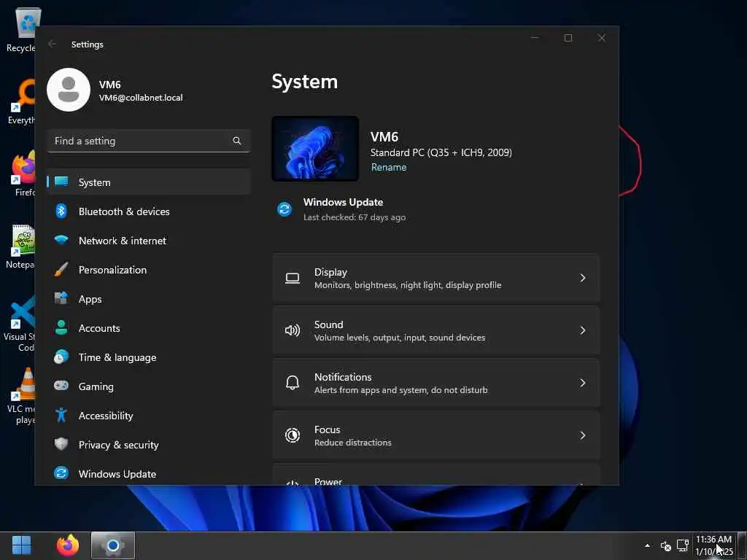Open Bluetooth & devices icon
Image resolution: width=747 pixels, height=560 pixels.
[61, 211]
